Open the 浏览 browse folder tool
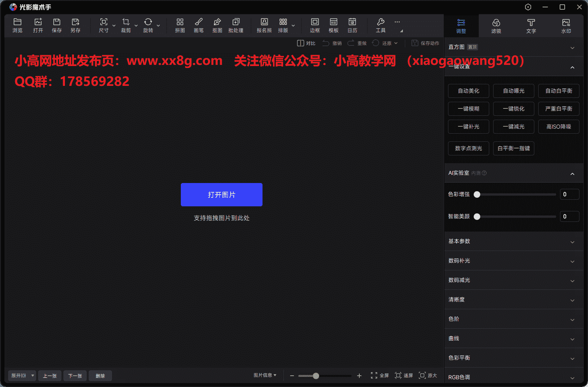Image resolution: width=588 pixels, height=387 pixels. 17,25
